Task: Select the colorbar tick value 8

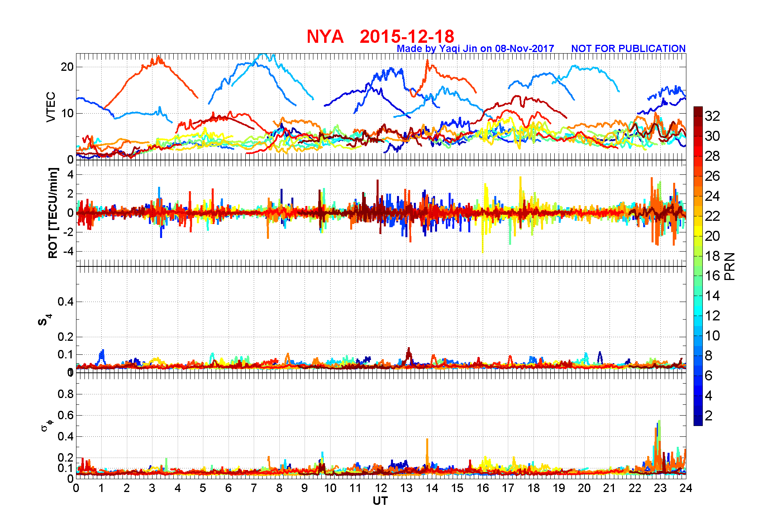Action: coord(709,356)
